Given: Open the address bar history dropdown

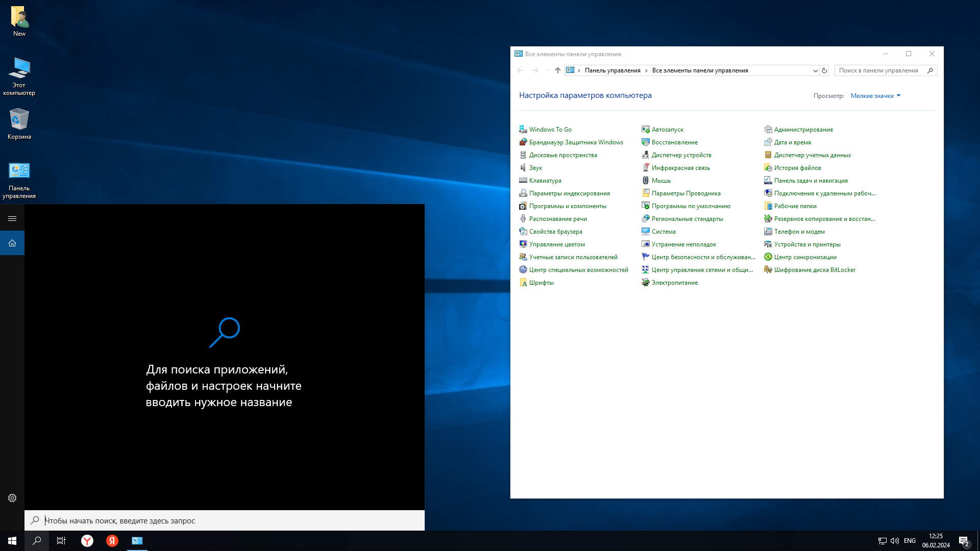Looking at the screenshot, I should 815,71.
